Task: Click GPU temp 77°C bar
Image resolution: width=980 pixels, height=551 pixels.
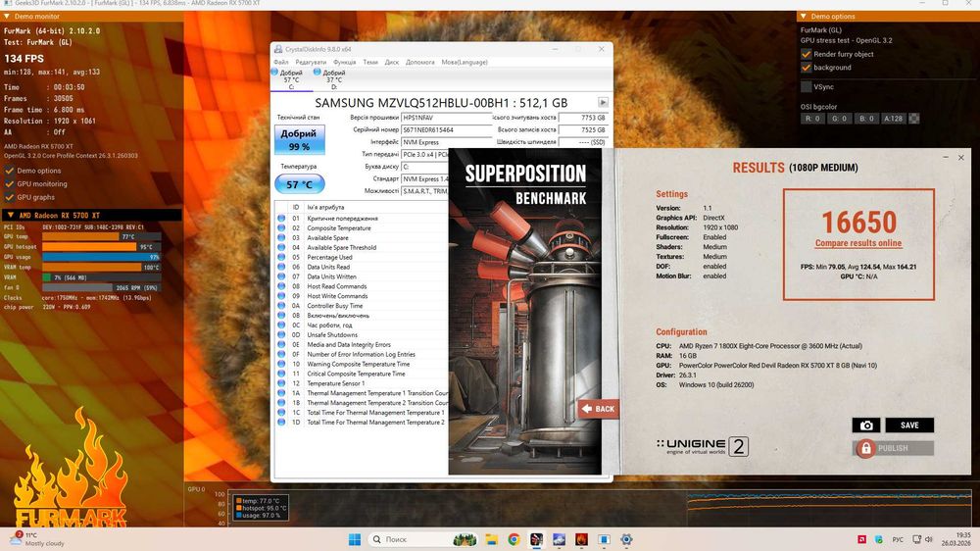Action: click(101, 237)
